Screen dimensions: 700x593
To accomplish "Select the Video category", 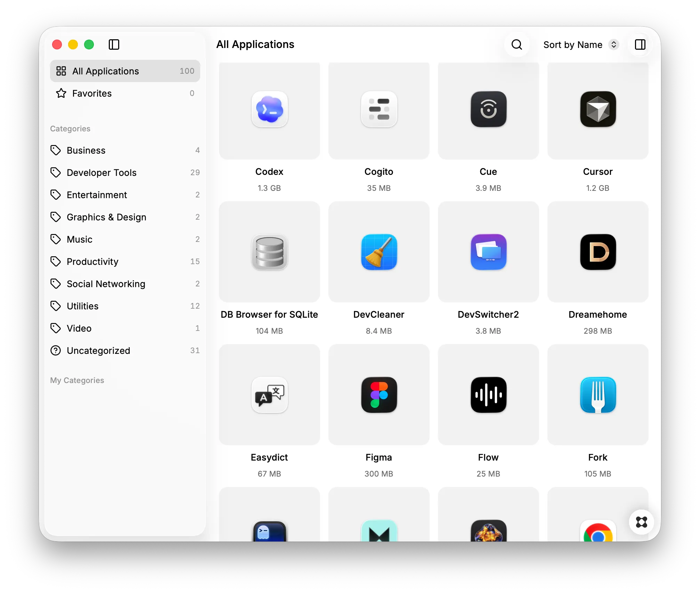I will tap(125, 328).
